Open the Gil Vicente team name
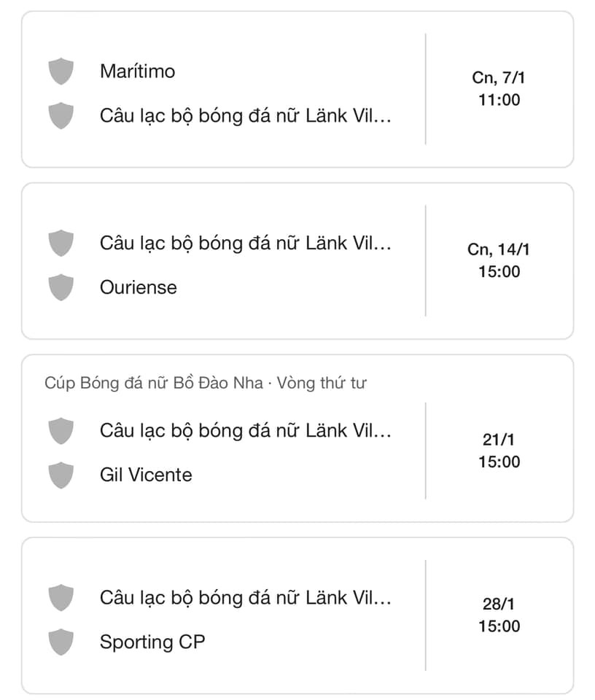This screenshot has width=595, height=700. (x=146, y=475)
